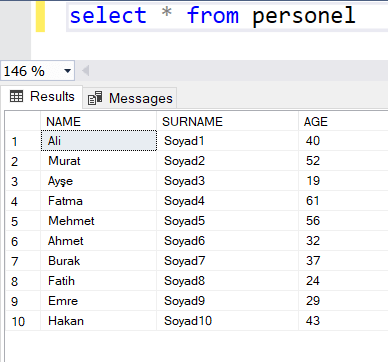Select the age cell with value 19

tap(343, 181)
